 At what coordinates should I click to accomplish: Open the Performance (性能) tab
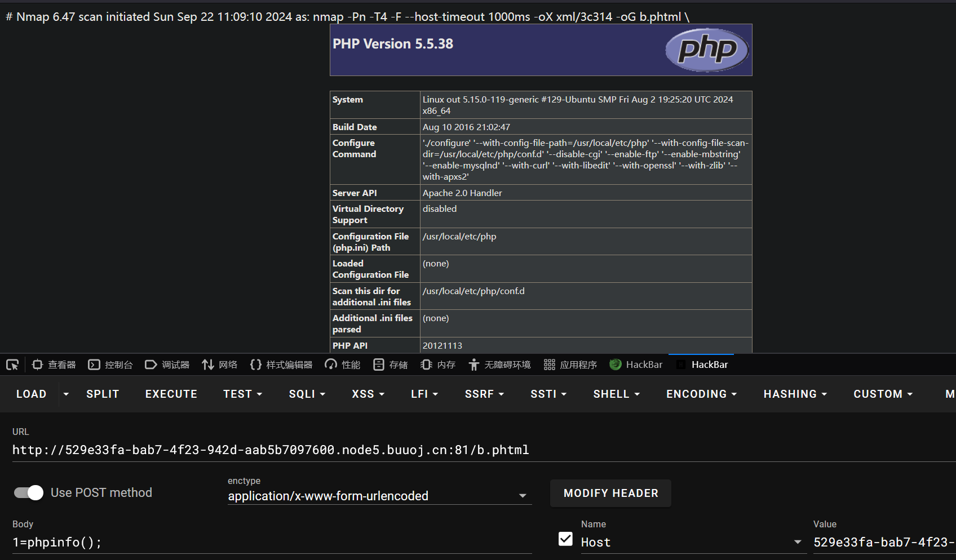click(342, 365)
